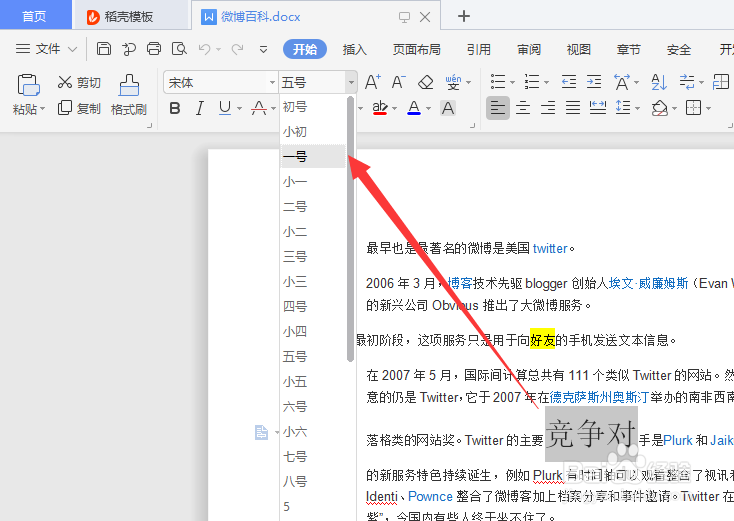Apply blue font color A button
The image size is (734, 521).
click(414, 108)
